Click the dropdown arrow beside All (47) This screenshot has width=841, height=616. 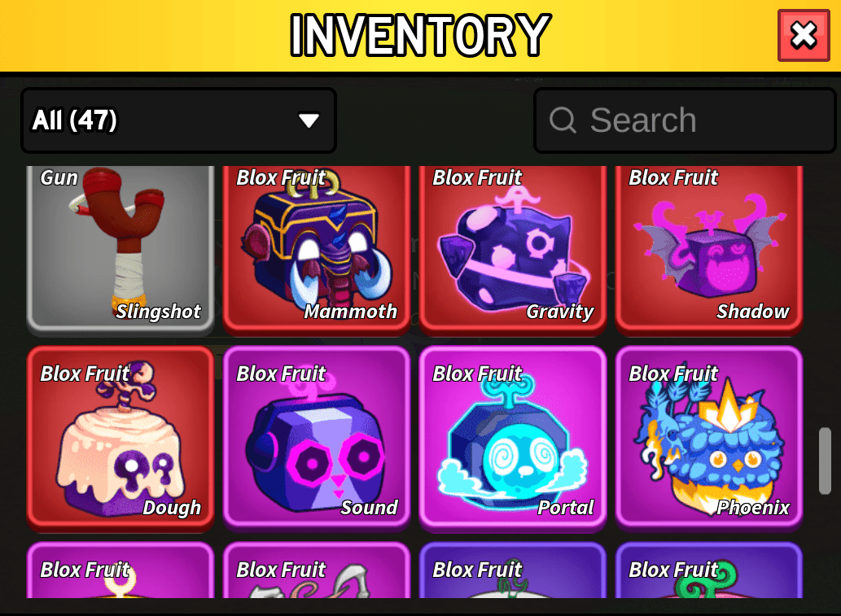[x=309, y=120]
